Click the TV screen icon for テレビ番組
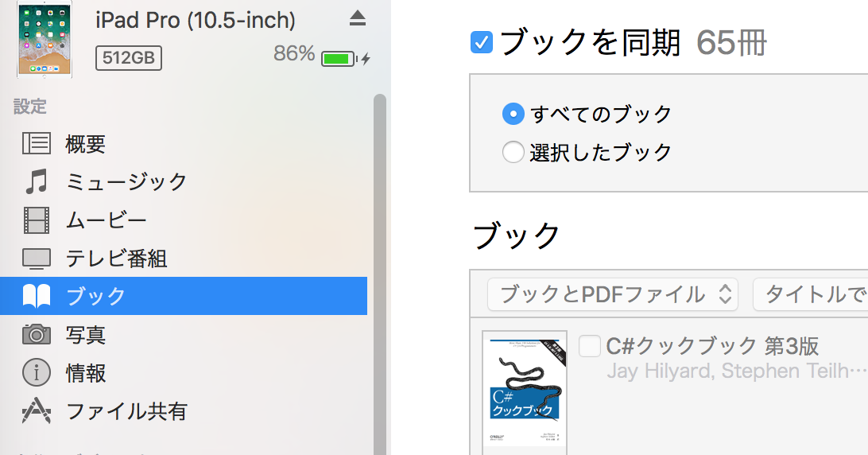868x455 pixels. pos(37,259)
